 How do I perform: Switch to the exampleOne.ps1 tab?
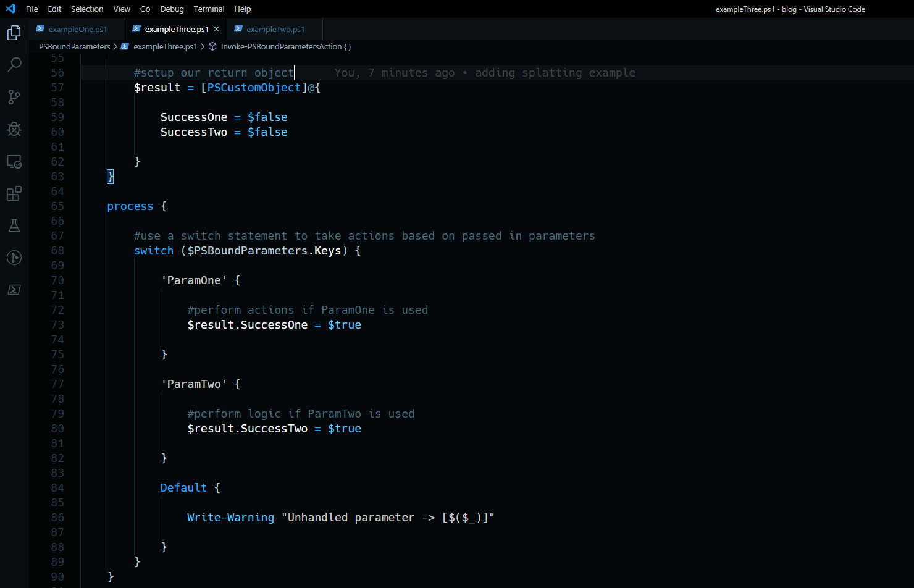click(x=79, y=28)
